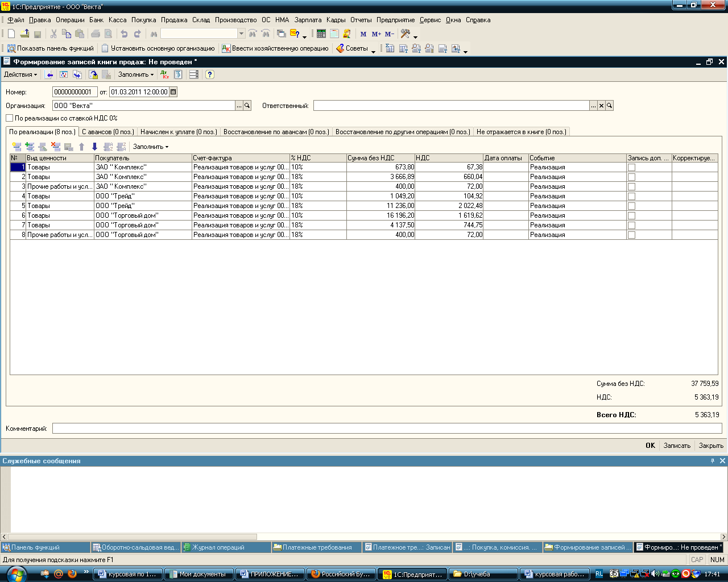Viewport: 728px width, 582px height.
Task: Click the Windows Start button
Action: click(x=15, y=574)
